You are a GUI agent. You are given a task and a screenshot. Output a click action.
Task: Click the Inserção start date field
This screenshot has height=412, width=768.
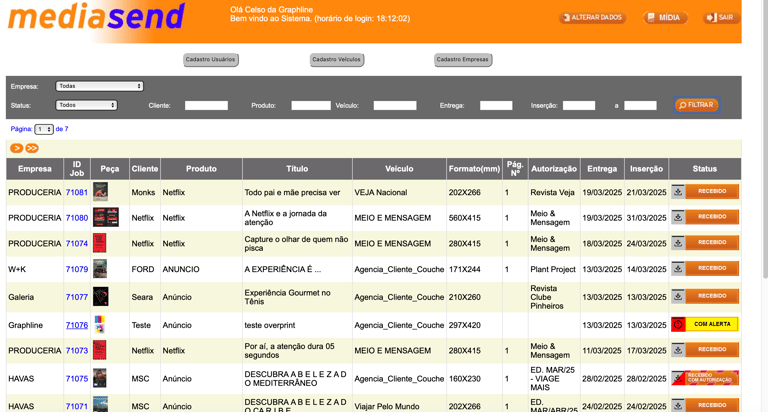[x=579, y=105]
